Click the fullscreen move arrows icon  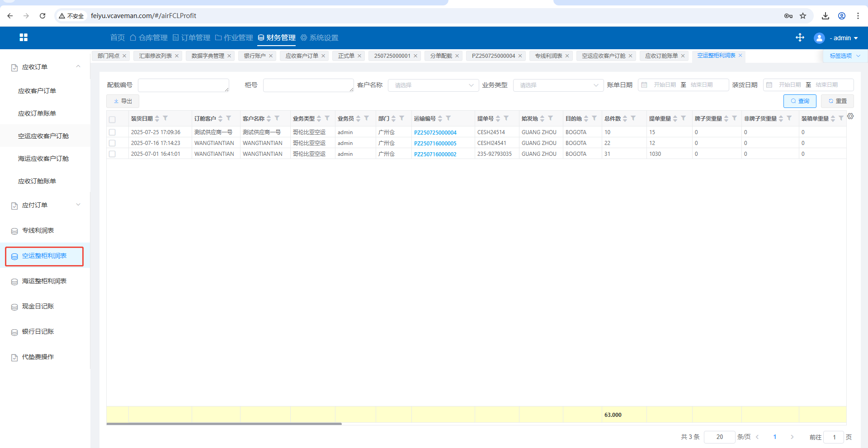pyautogui.click(x=800, y=37)
